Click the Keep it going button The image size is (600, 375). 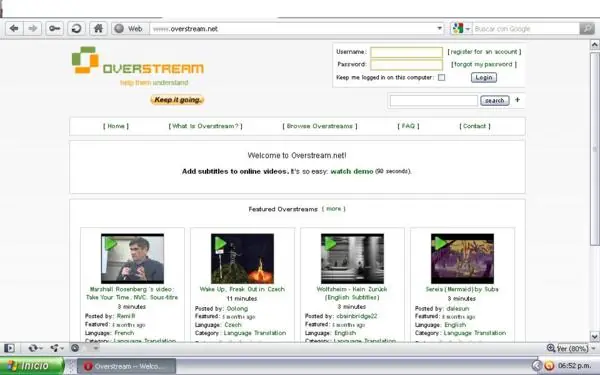(x=178, y=100)
